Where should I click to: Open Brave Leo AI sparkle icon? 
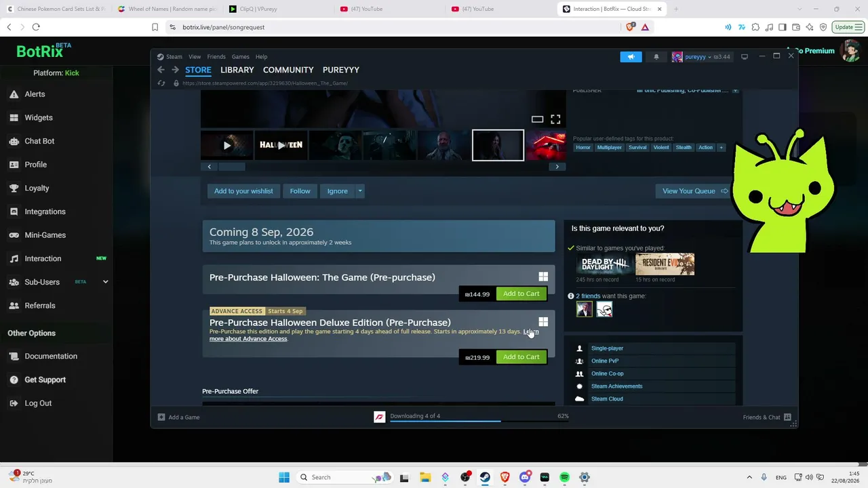point(810,27)
